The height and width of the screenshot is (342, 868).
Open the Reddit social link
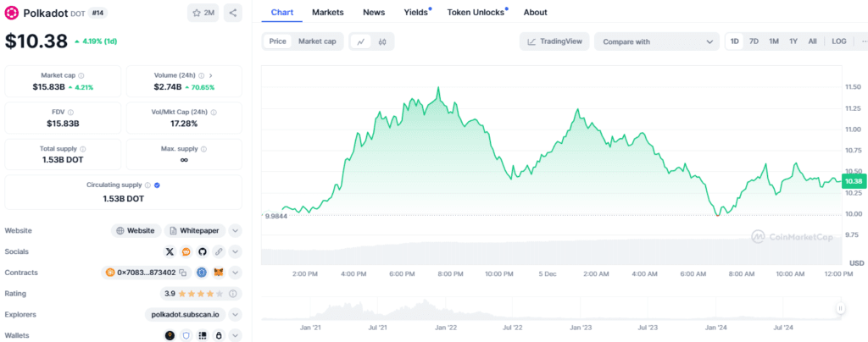click(x=186, y=252)
